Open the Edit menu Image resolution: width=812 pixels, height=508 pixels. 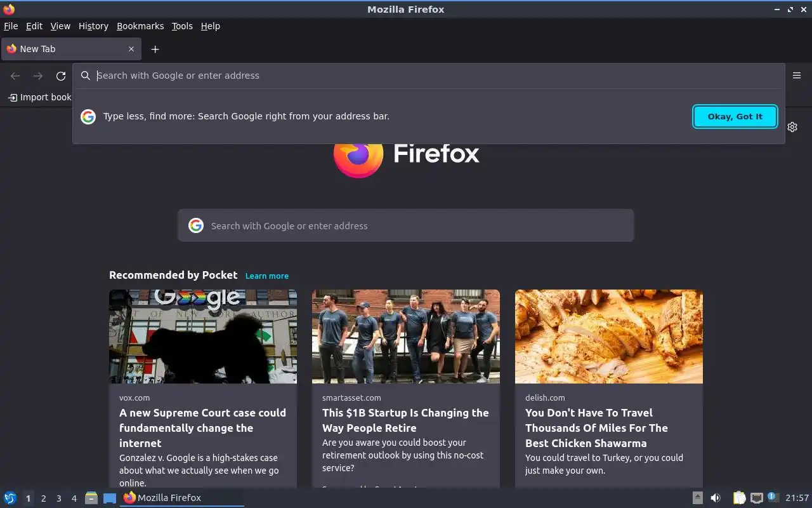point(34,26)
